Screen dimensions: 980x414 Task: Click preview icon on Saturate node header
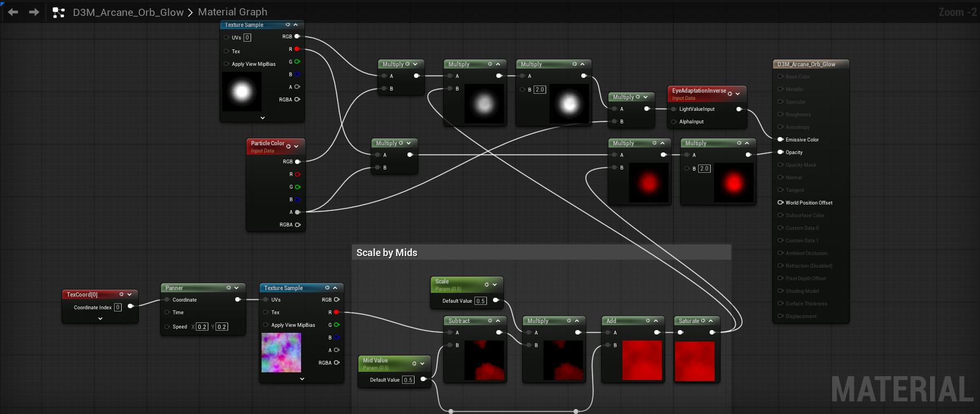[x=703, y=321]
